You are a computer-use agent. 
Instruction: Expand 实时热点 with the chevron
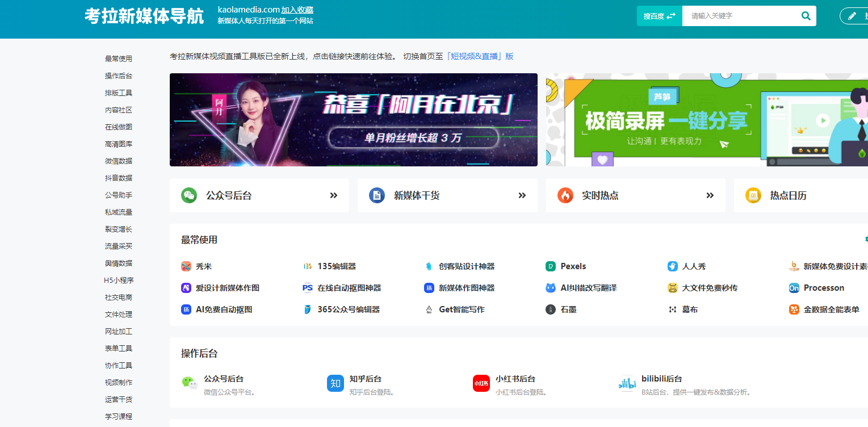tap(709, 195)
